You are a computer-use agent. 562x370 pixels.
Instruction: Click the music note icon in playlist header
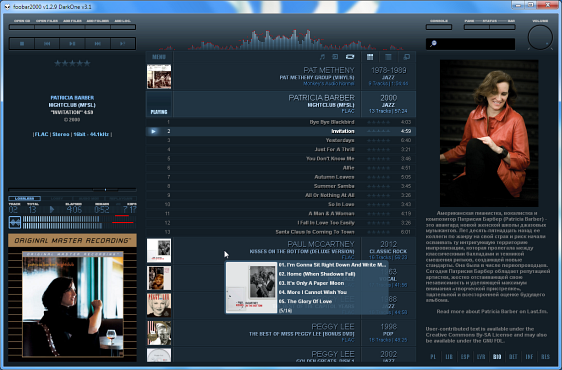[322, 57]
